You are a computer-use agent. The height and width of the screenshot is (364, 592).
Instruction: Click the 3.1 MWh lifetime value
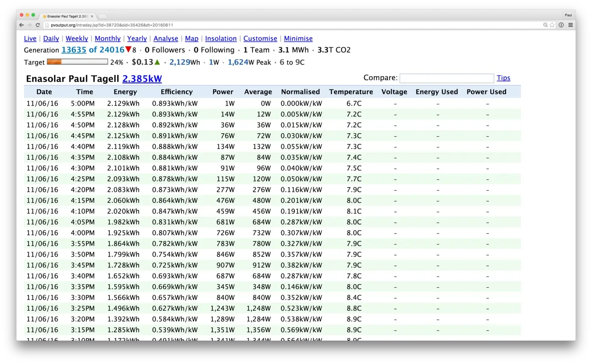[x=293, y=50]
